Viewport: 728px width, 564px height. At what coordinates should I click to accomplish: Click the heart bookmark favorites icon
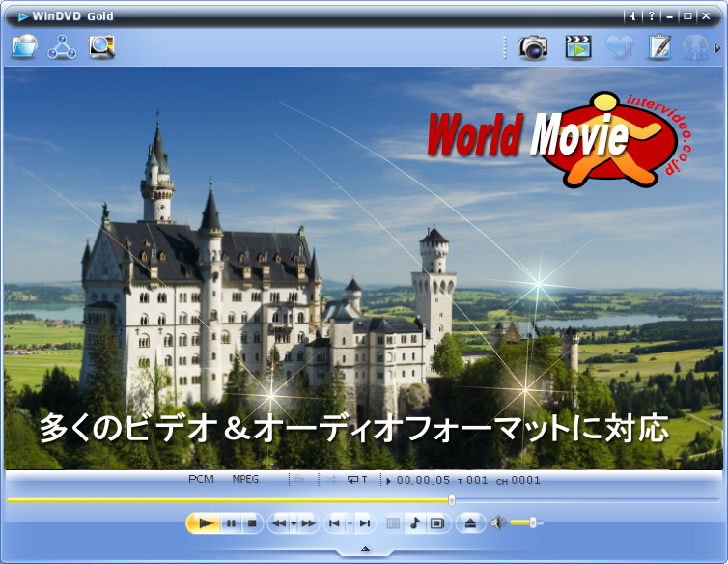(619, 47)
